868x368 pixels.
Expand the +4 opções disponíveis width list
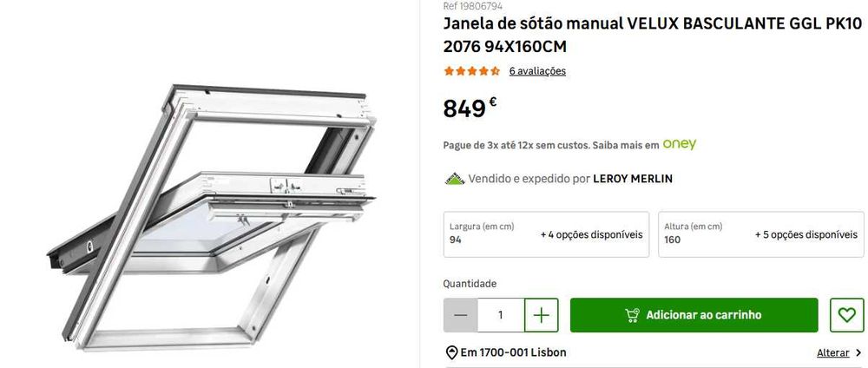[592, 234]
